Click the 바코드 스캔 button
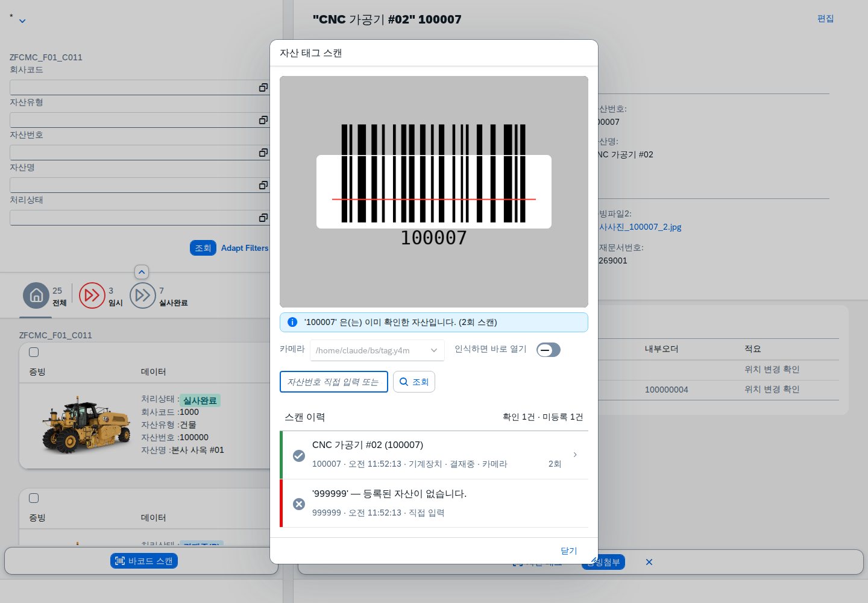This screenshot has height=603, width=868. point(144,561)
